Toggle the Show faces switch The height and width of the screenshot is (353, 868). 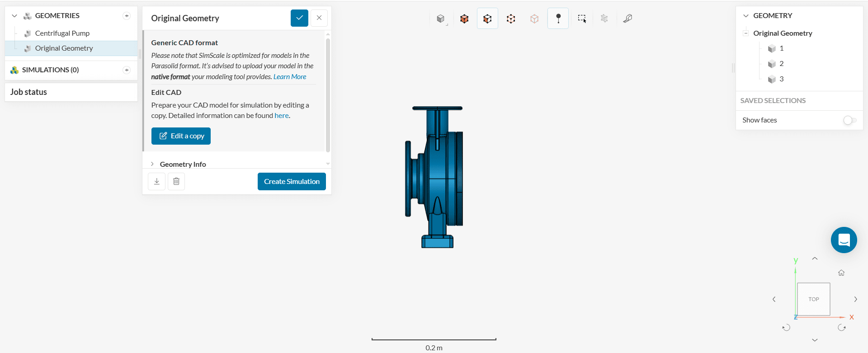pyautogui.click(x=849, y=120)
